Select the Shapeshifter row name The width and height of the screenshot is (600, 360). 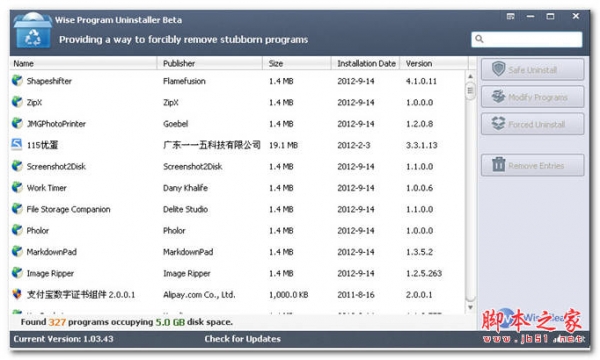click(49, 81)
